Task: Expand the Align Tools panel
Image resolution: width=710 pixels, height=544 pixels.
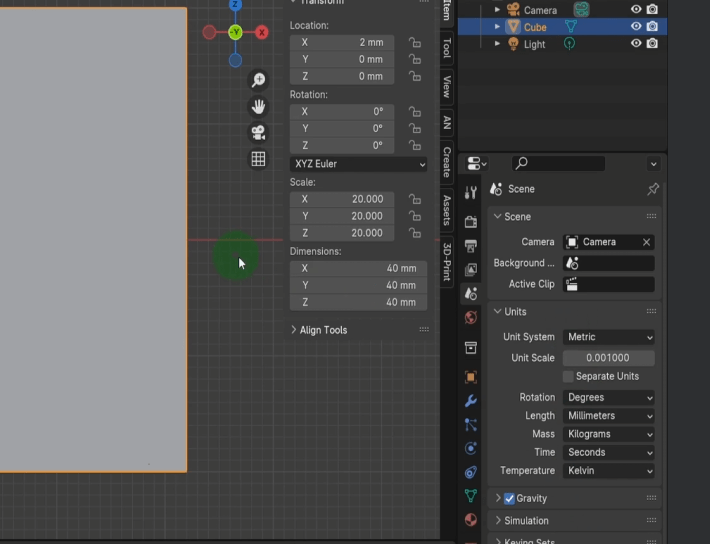Action: [320, 330]
